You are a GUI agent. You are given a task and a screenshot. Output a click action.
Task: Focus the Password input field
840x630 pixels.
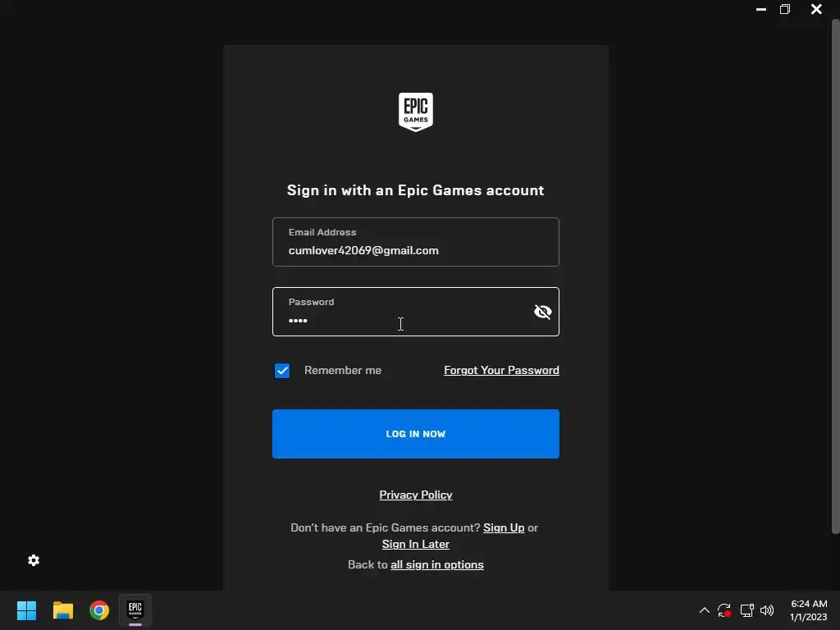(x=416, y=312)
